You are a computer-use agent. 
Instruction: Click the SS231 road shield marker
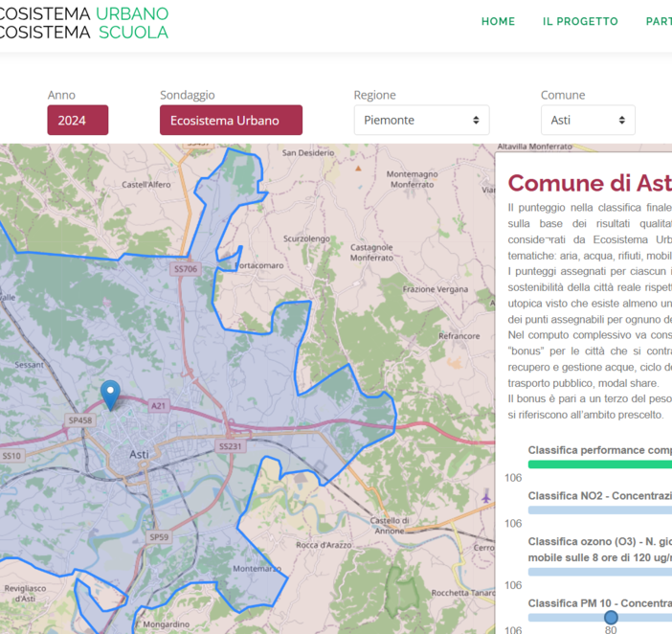coord(231,446)
